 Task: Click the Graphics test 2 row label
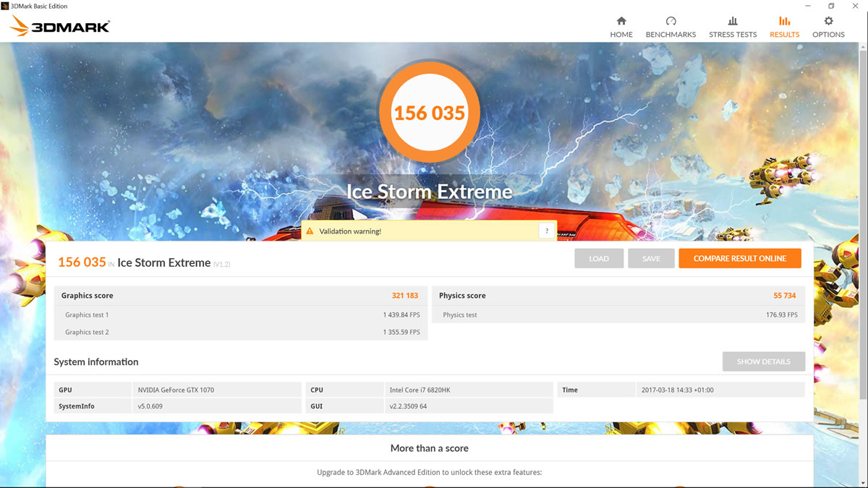pos(87,333)
